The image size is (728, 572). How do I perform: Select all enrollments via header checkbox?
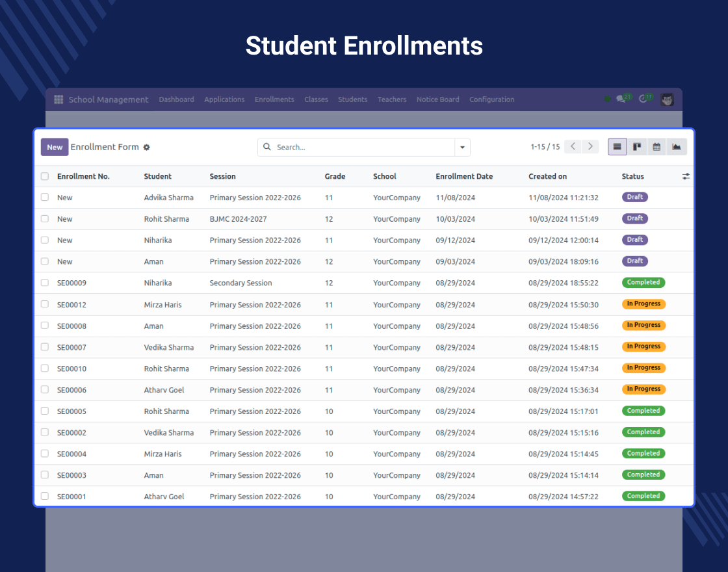[x=44, y=176]
